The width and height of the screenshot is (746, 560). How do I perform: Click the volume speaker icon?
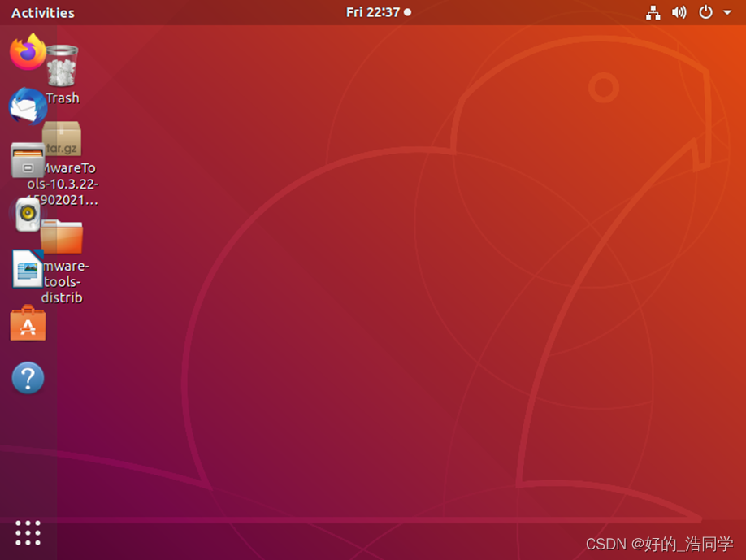pos(679,12)
